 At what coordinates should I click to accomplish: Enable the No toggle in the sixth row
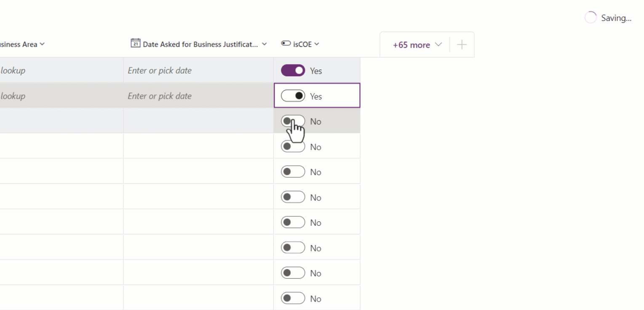[x=293, y=197]
